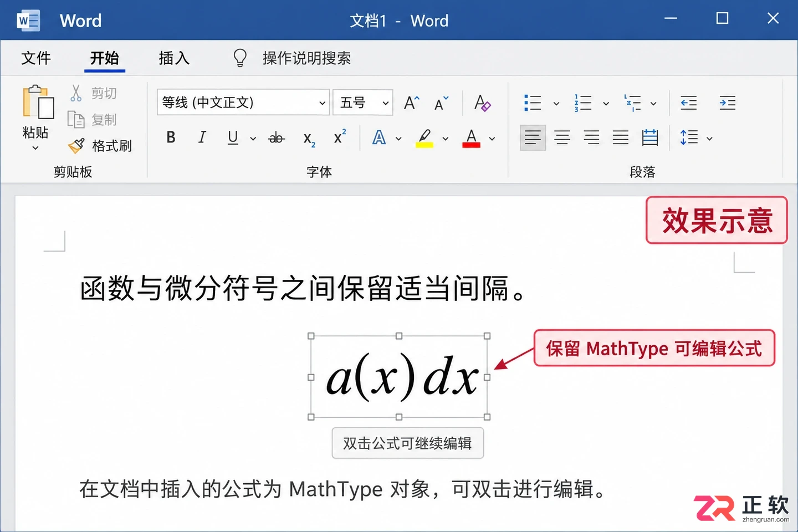Screen dimensions: 798x532
Task: Apply the yellow highlight color
Action: (424, 138)
